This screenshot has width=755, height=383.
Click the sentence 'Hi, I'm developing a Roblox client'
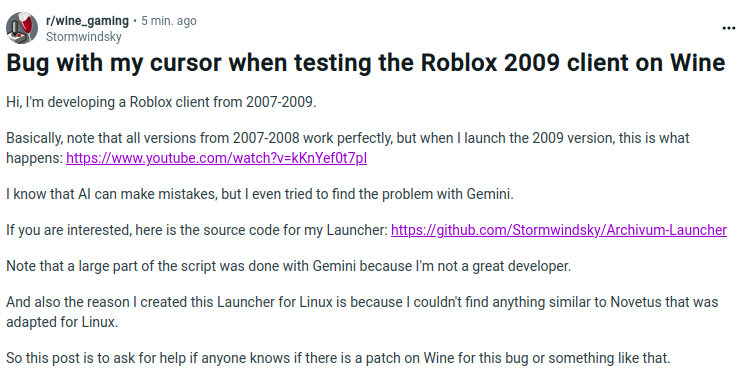tap(109, 103)
